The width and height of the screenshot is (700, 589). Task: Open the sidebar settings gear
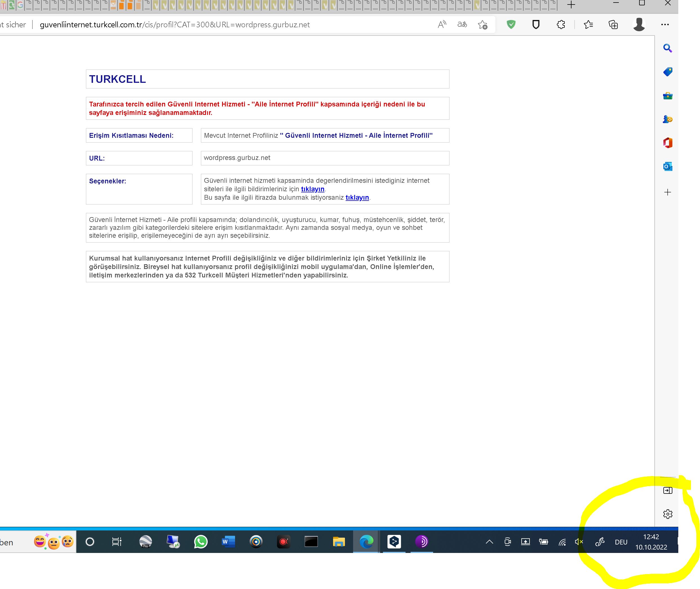coord(668,514)
